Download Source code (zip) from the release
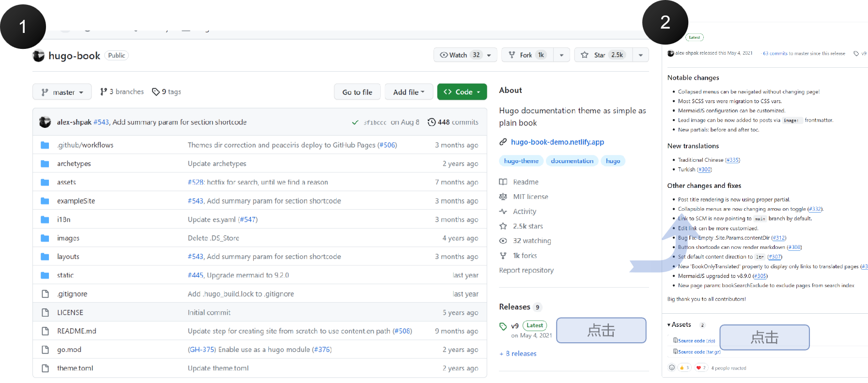Screen dimensions: 868x383 pyautogui.click(x=696, y=341)
